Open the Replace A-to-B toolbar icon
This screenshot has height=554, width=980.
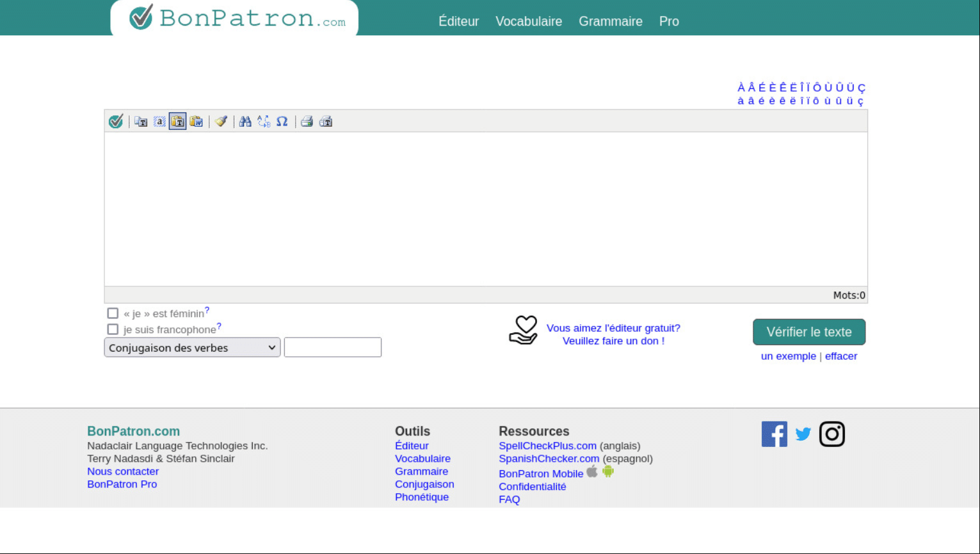[x=264, y=121]
